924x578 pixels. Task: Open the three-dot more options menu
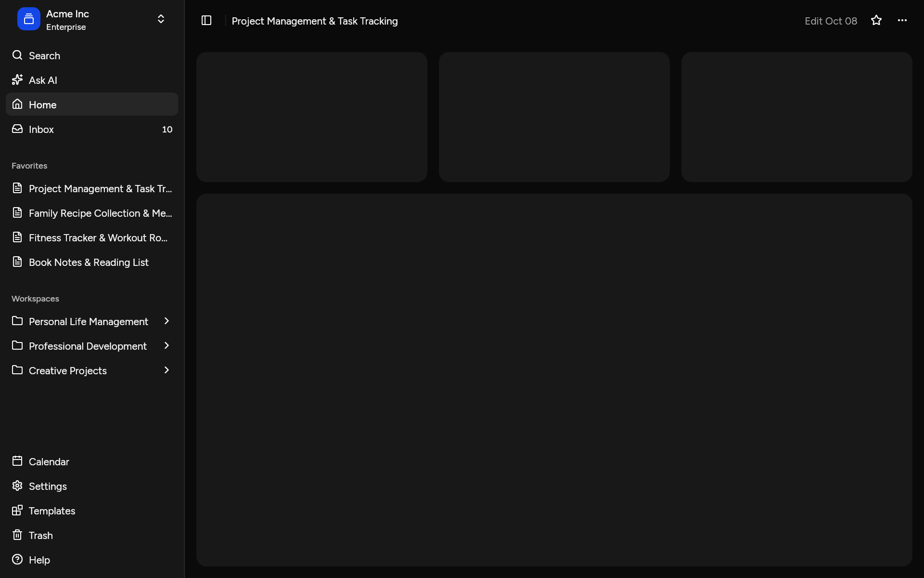coord(902,21)
